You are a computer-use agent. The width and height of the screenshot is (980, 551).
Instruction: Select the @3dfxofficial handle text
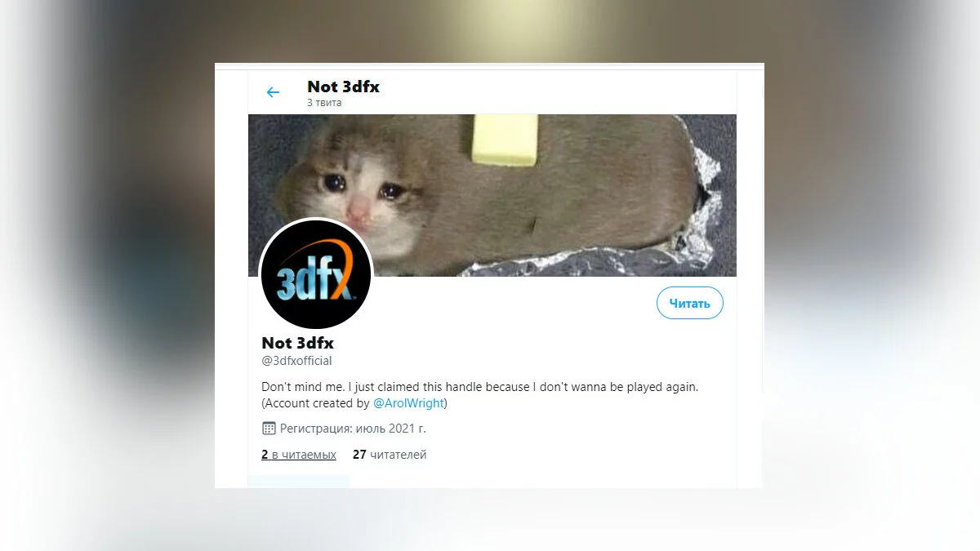pyautogui.click(x=296, y=361)
